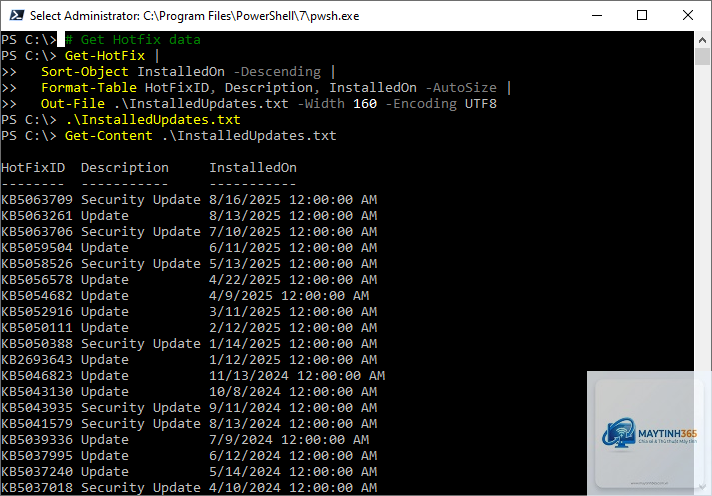712x496 pixels.
Task: Click hotfix ID KB5037995
Action: [x=37, y=456]
